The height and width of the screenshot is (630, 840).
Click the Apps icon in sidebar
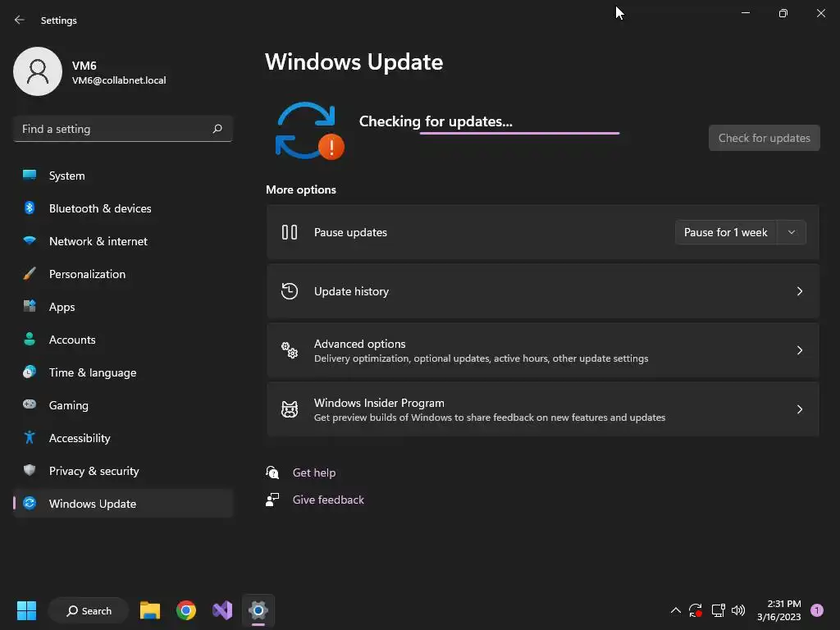pyautogui.click(x=30, y=307)
